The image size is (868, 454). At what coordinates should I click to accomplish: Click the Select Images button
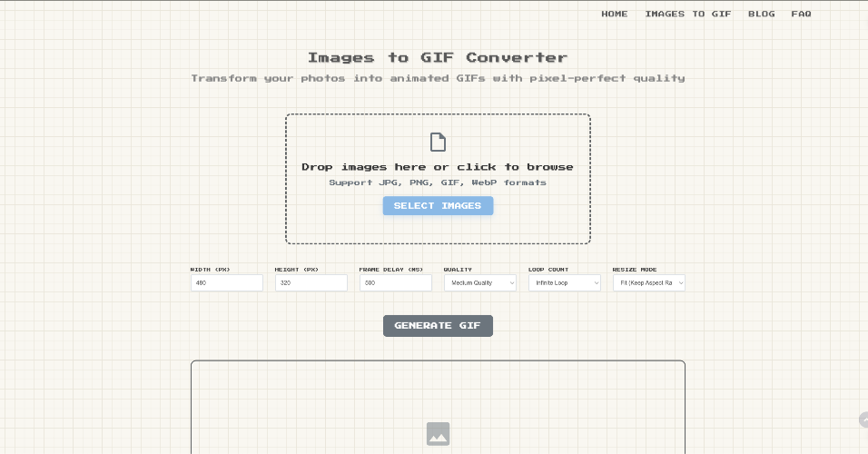point(438,206)
